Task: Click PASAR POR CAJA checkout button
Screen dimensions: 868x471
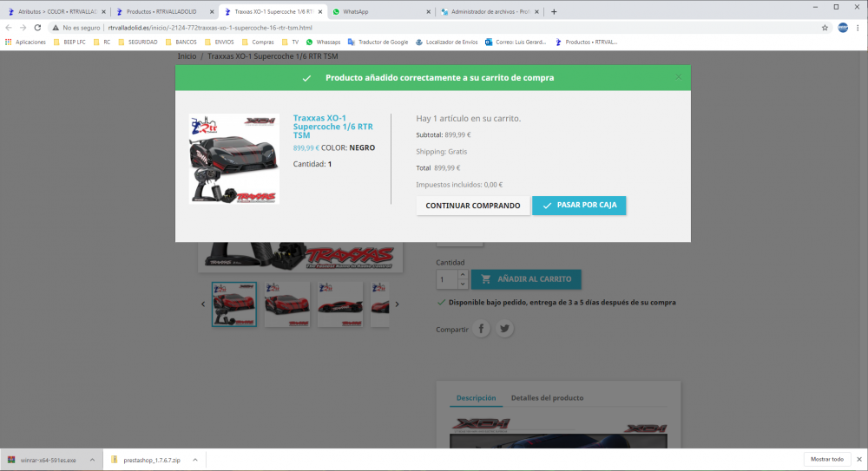Action: 579,206
